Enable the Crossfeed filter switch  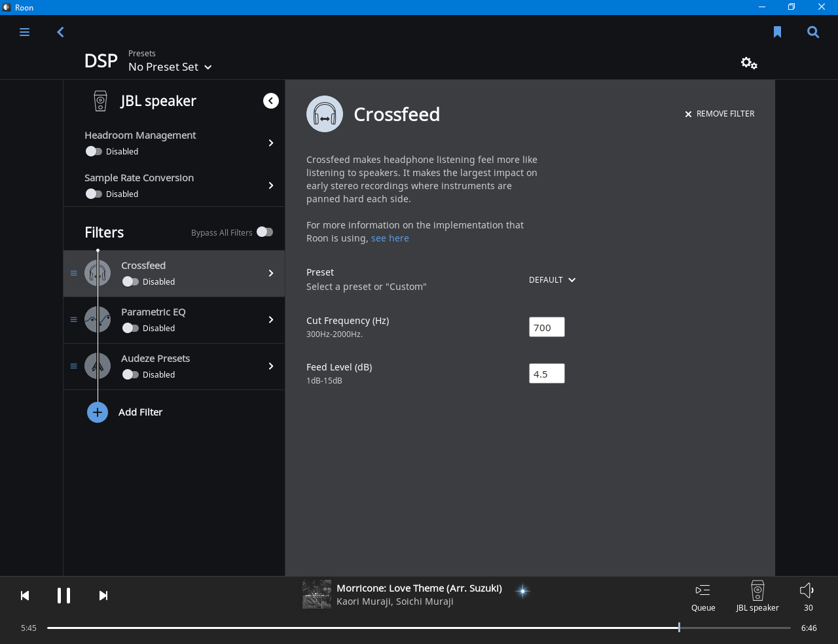(x=130, y=281)
